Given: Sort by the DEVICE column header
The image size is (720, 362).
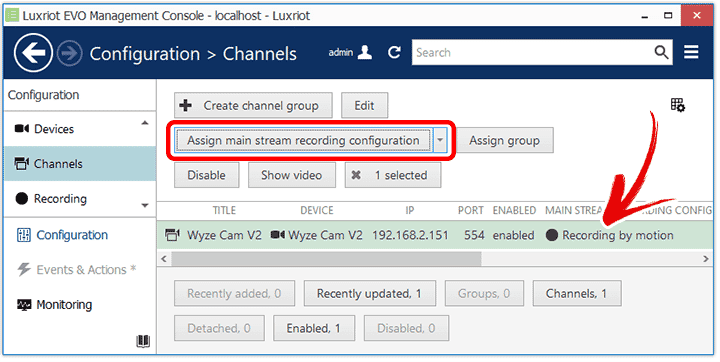Looking at the screenshot, I should (x=317, y=210).
